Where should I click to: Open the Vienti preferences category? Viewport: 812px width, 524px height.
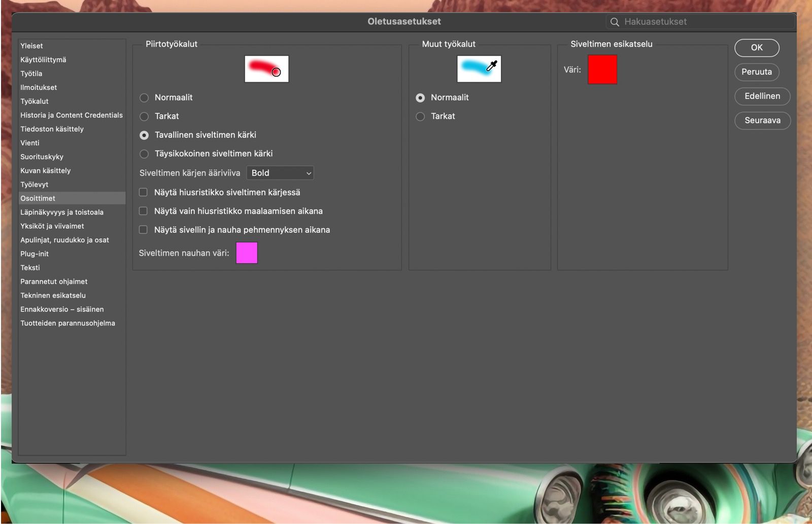[x=72, y=143]
